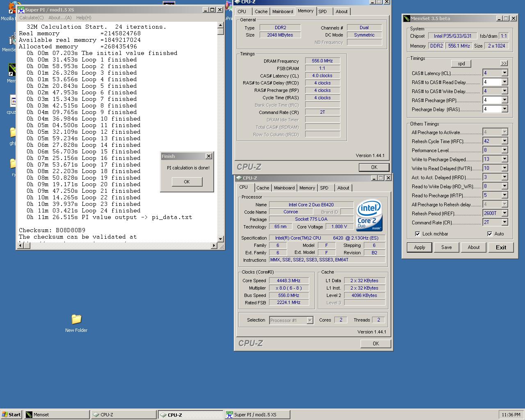
Task: Expand the Write to Precharge Delayed dropdown
Action: pyautogui.click(x=504, y=159)
